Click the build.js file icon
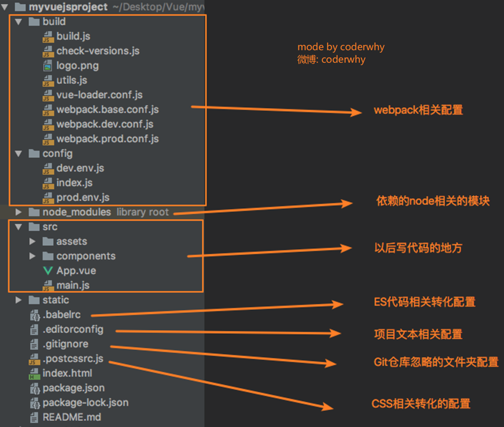504x427 pixels. (48, 36)
